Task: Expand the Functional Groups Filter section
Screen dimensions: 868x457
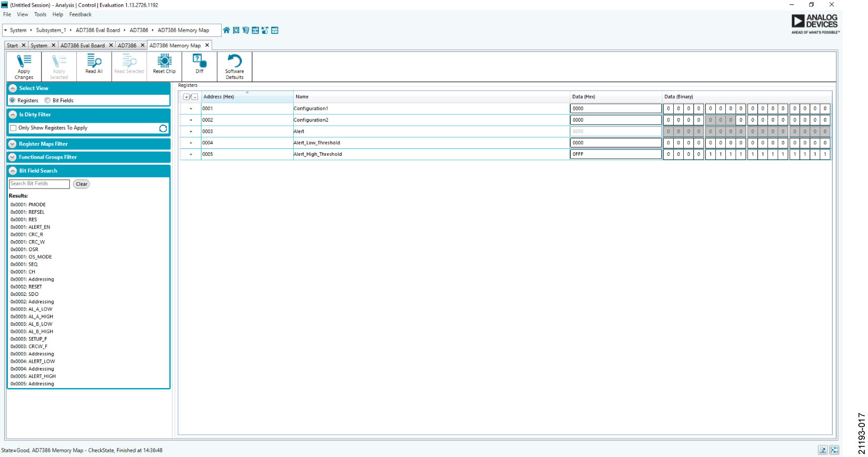Action: coord(13,157)
